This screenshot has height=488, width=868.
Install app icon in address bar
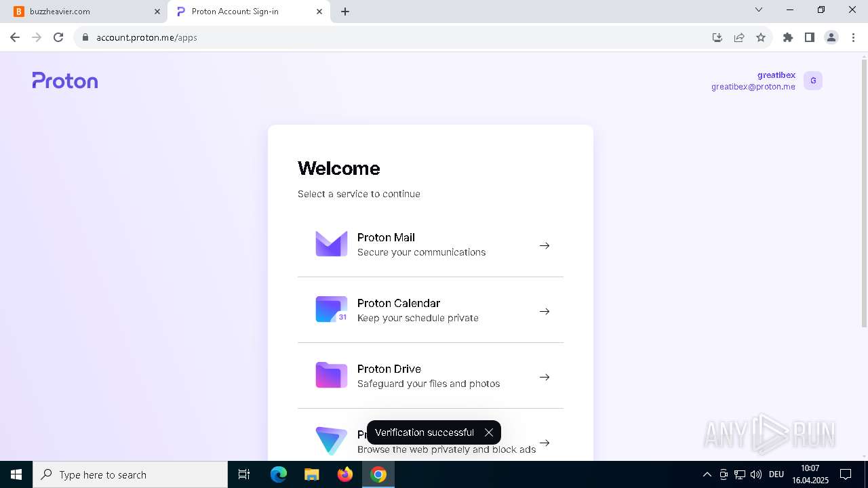(x=717, y=37)
